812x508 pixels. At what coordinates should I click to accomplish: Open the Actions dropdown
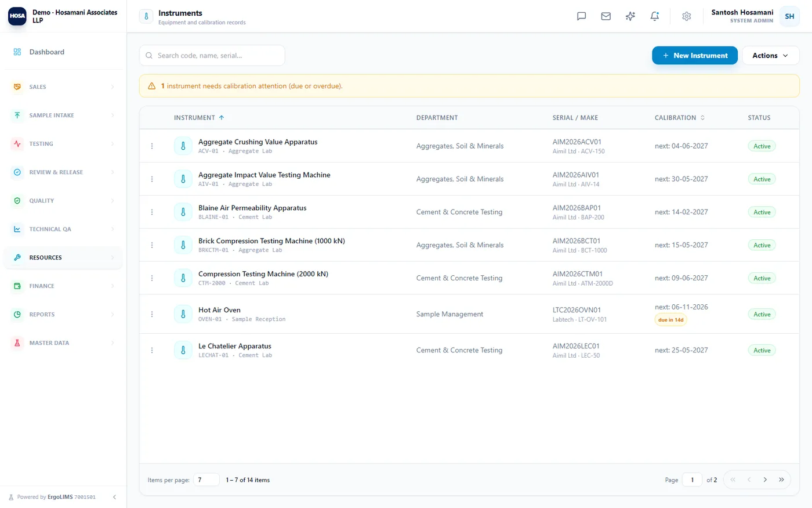tap(770, 56)
